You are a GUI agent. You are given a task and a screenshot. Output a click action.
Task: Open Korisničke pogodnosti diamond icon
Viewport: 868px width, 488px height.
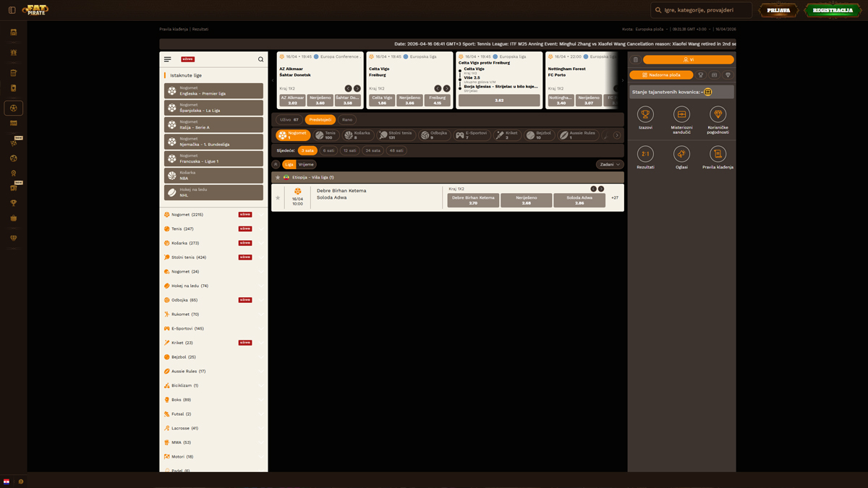click(718, 114)
